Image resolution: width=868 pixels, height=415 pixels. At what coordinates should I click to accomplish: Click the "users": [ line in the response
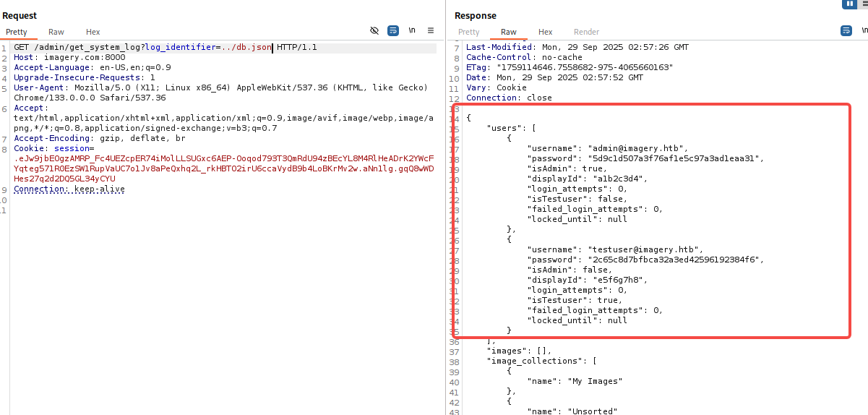(512, 128)
